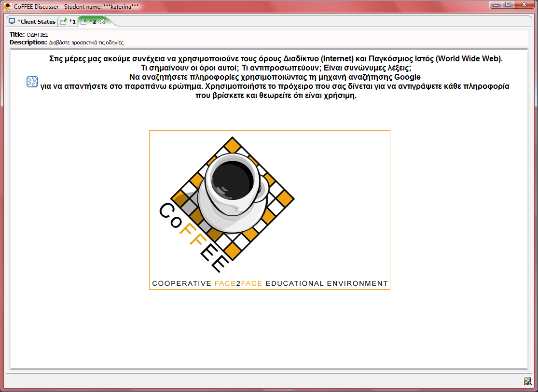Select the *2 tab
The height and width of the screenshot is (392, 538).
93,21
